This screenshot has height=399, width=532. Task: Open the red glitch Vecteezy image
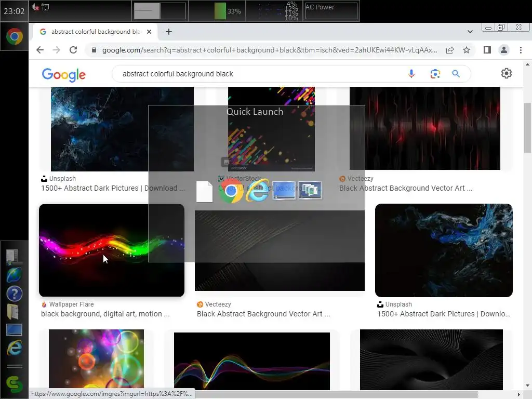point(425,128)
